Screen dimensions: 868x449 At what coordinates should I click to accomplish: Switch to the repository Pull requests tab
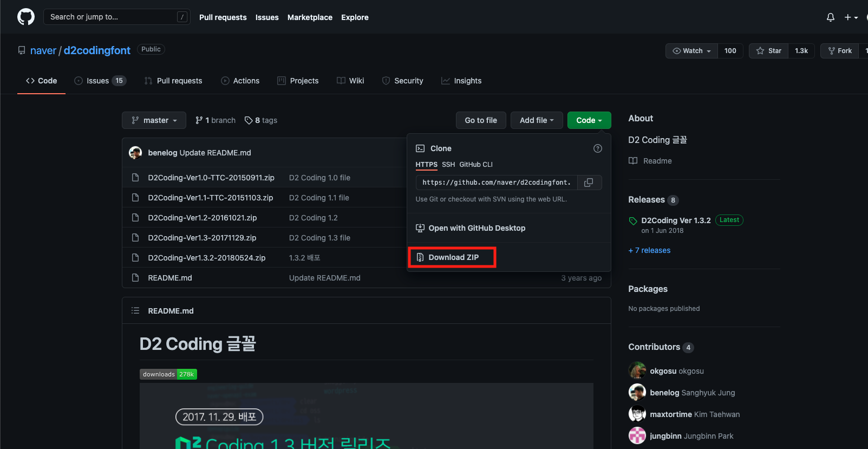(x=173, y=81)
